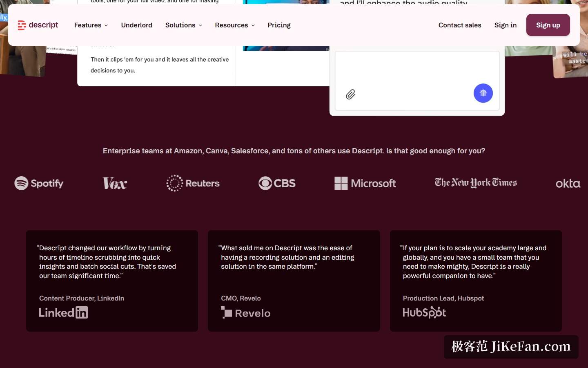Screen dimensions: 588x368
Task: Click the paperclip attach icon
Action: [x=350, y=94]
